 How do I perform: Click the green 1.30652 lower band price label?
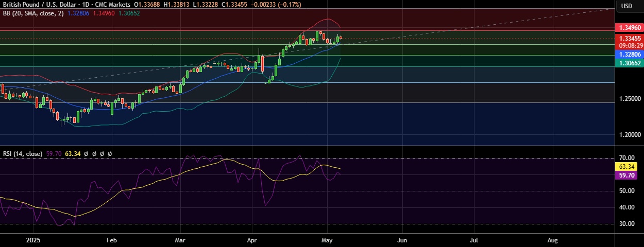click(x=630, y=63)
